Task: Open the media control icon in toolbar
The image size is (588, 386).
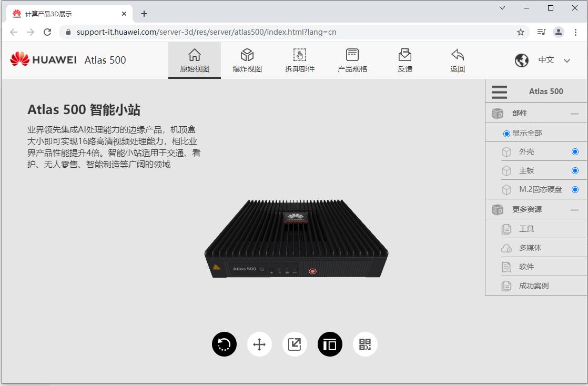Action: pyautogui.click(x=541, y=32)
